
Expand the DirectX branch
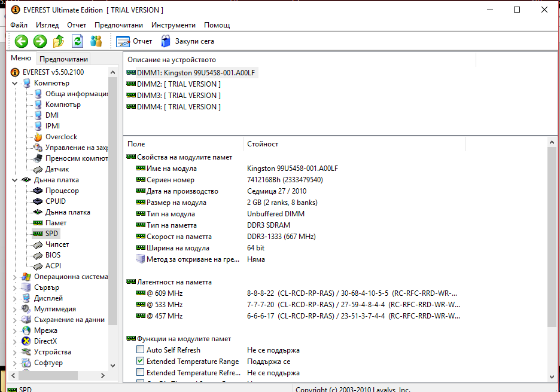coord(14,342)
